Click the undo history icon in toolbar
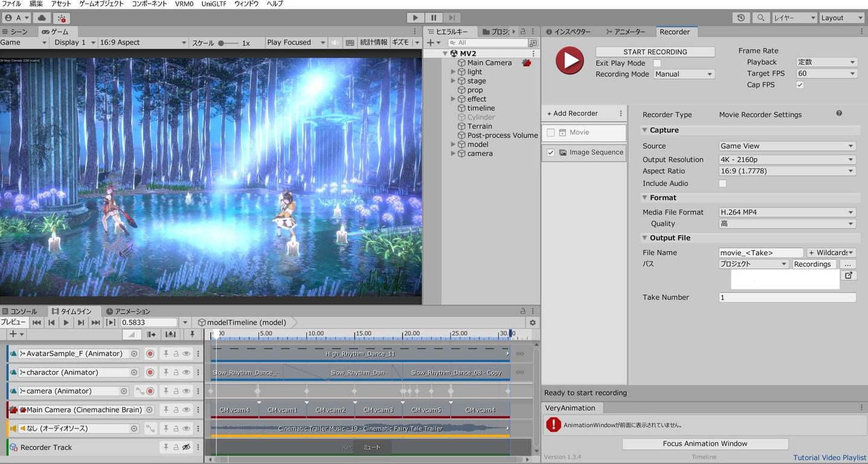868x464 pixels. tap(741, 18)
